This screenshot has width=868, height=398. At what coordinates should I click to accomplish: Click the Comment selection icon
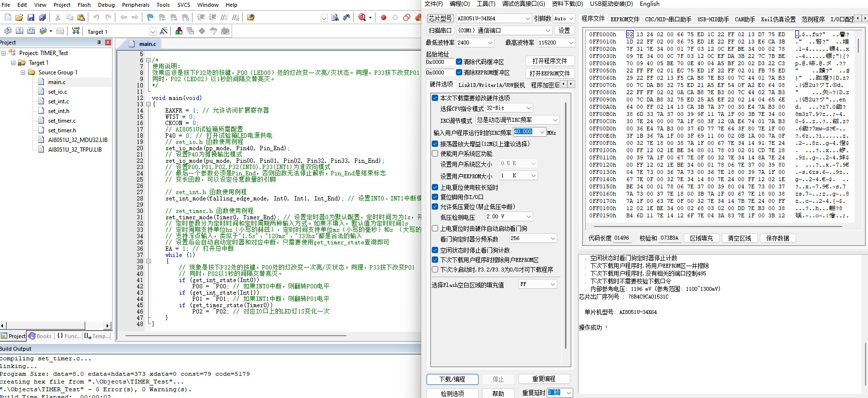tap(224, 17)
